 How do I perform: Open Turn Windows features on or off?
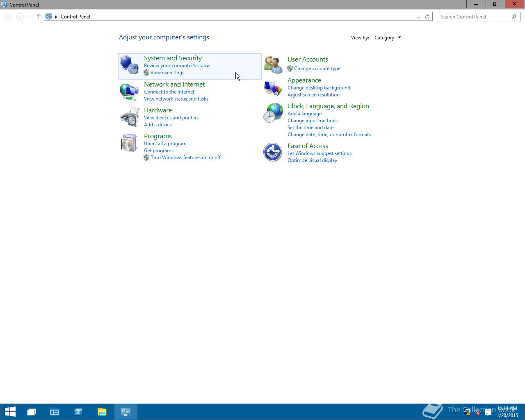[185, 157]
